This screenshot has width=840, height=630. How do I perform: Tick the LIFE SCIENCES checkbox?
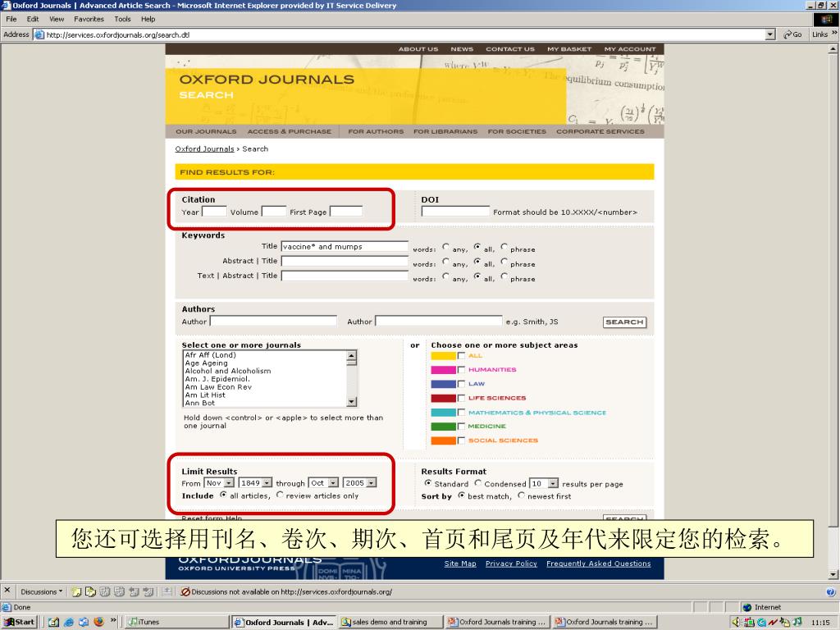click(x=461, y=398)
